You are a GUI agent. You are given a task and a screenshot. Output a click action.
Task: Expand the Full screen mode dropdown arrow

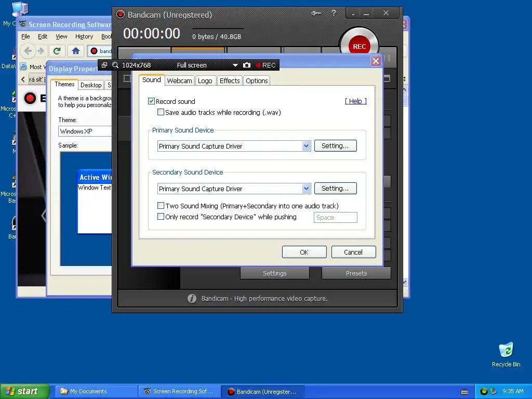pyautogui.click(x=235, y=65)
